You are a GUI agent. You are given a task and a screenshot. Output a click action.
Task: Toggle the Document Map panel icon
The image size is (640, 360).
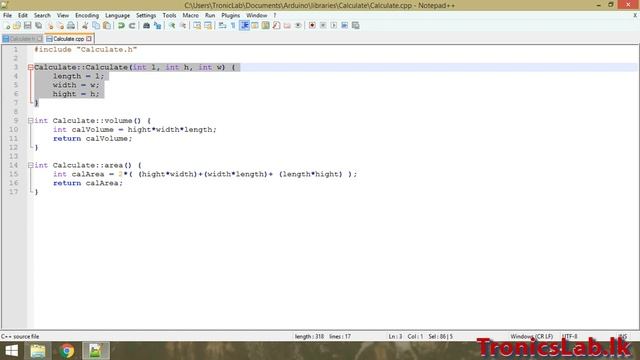[266, 26]
